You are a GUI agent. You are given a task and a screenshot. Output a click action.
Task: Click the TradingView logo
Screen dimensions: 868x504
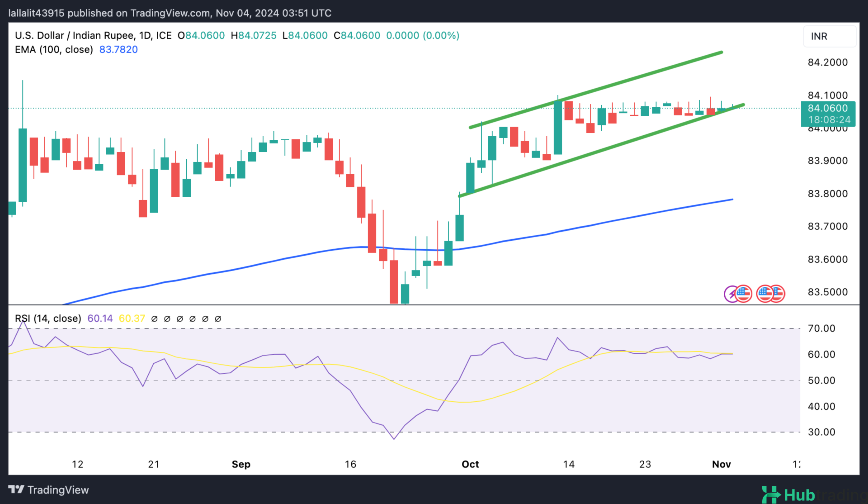tap(49, 490)
